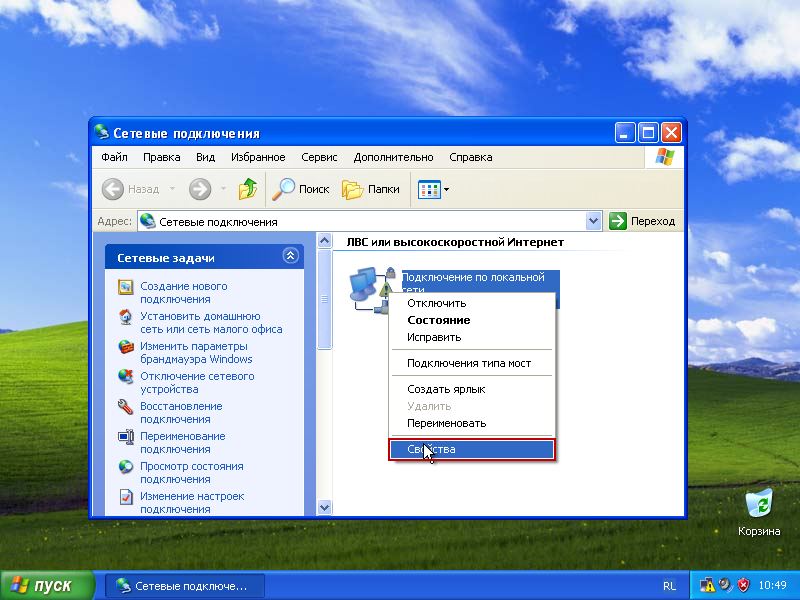Click the clock showing 10:49
Viewport: 800px width, 600px height.
pyautogui.click(x=772, y=585)
